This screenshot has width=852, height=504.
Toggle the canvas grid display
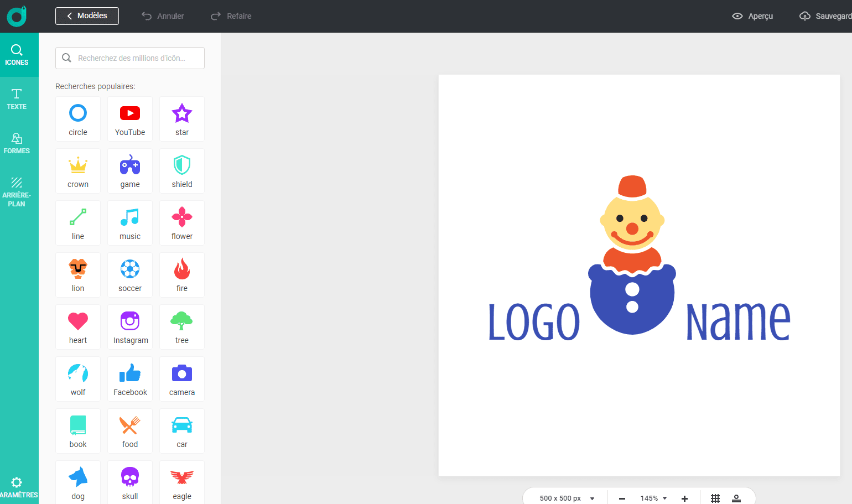click(715, 498)
